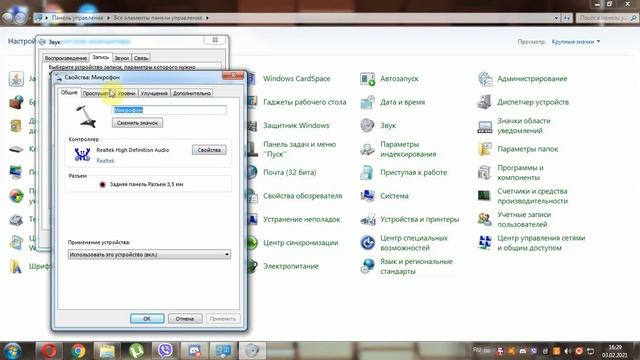Open Защитник Windows link
The width and height of the screenshot is (640, 360).
tap(296, 125)
